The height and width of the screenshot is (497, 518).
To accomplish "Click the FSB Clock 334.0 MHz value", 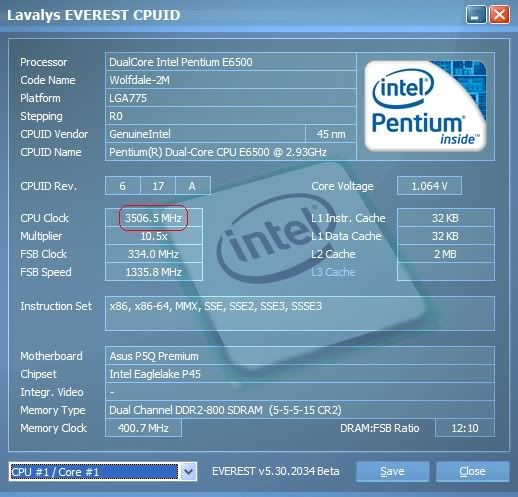I will (x=154, y=254).
